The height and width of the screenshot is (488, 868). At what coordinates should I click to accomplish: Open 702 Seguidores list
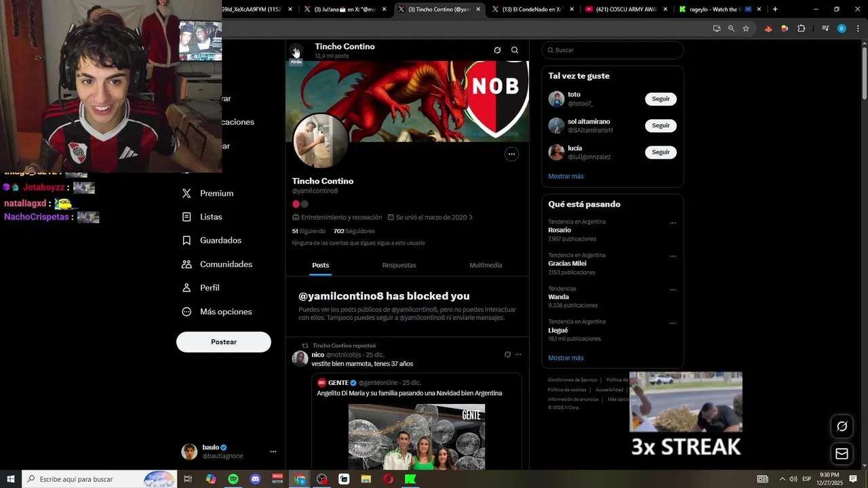[x=354, y=231]
